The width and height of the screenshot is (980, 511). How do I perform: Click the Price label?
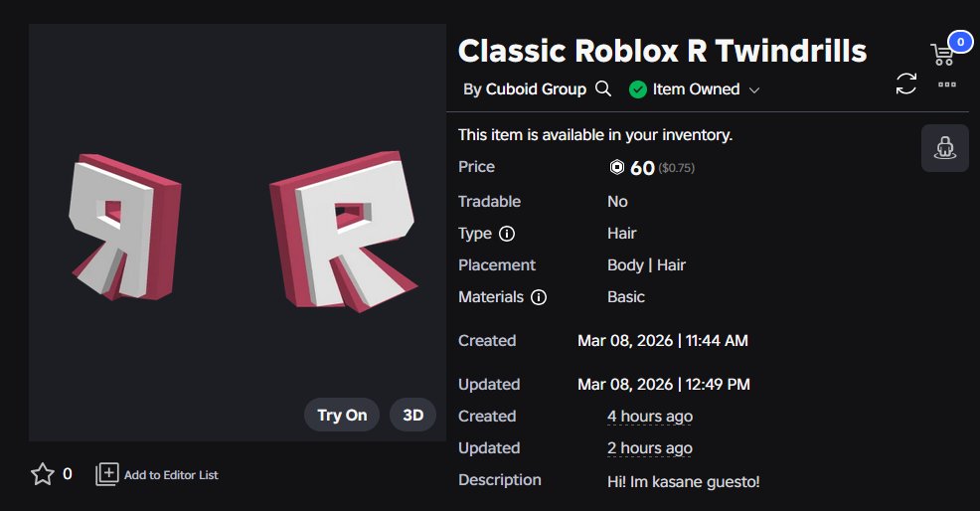pos(476,167)
